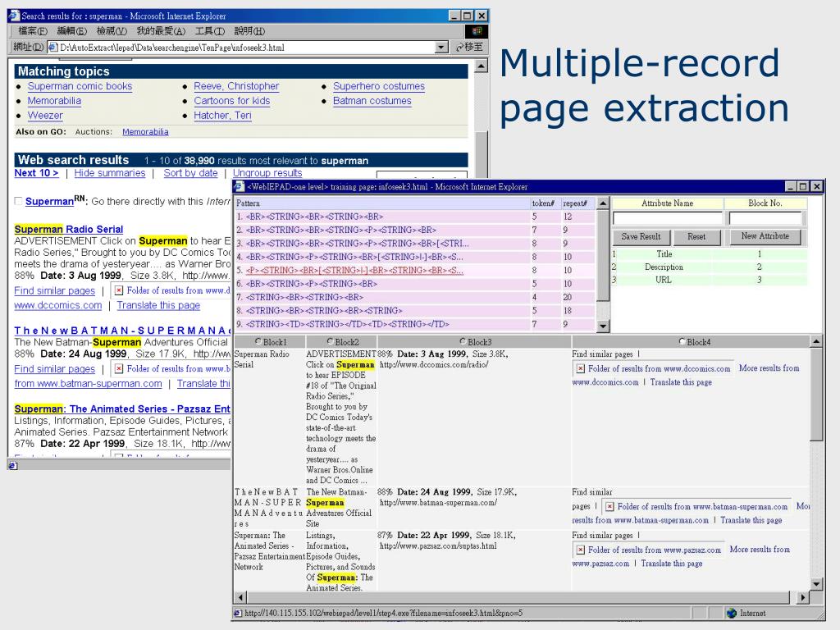This screenshot has width=840, height=630.
Task: Click broken image icon beside pazsaz.com folder in Block4
Action: point(581,550)
